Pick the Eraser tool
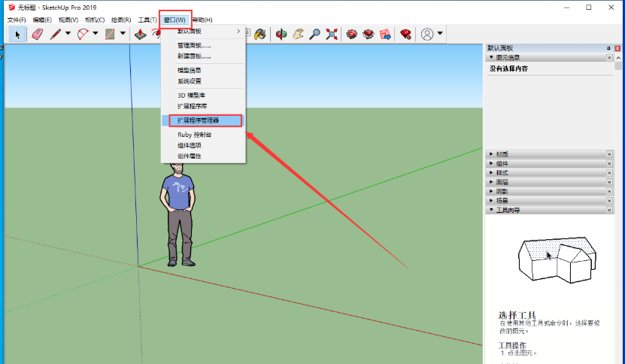The image size is (625, 364). (37, 35)
